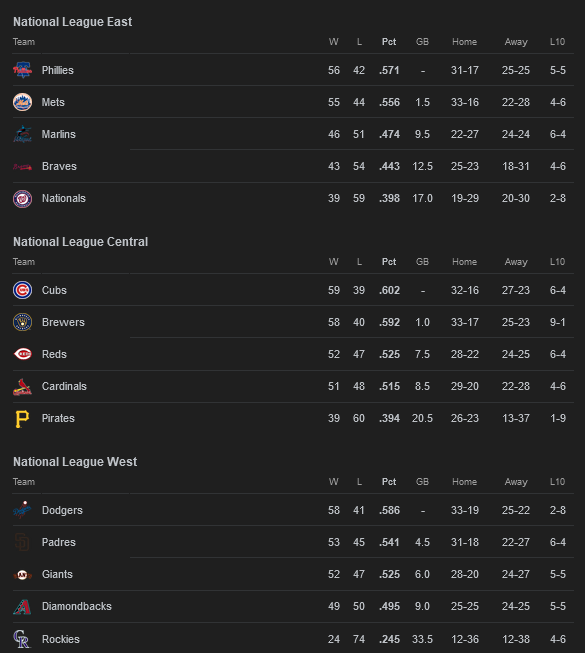Open the Braves team link
The width and height of the screenshot is (585, 653).
pos(59,166)
